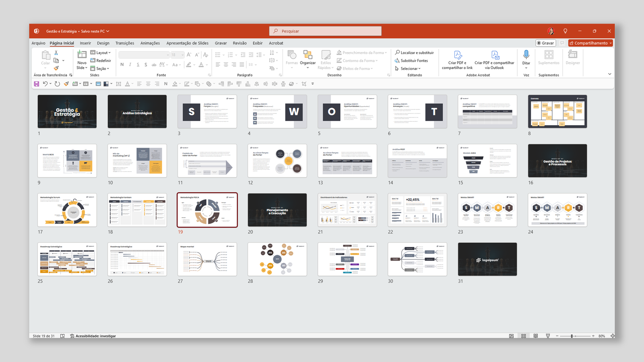This screenshot has height=362, width=644.
Task: Click Criar PDF e compartilhar via Outlook
Action: [x=494, y=60]
